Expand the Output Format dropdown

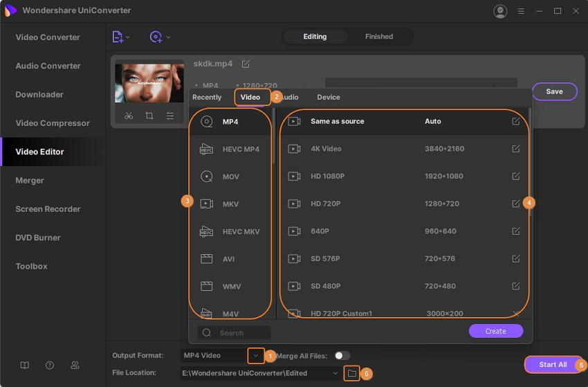tap(256, 355)
